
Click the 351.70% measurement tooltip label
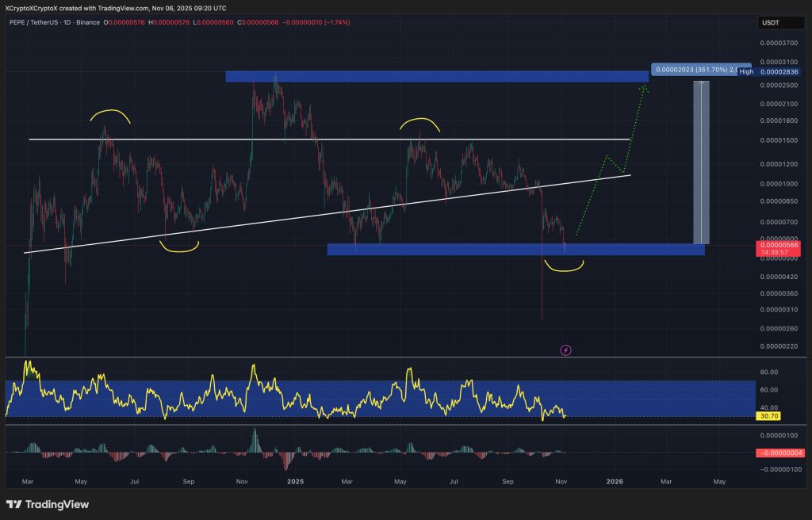(690, 71)
